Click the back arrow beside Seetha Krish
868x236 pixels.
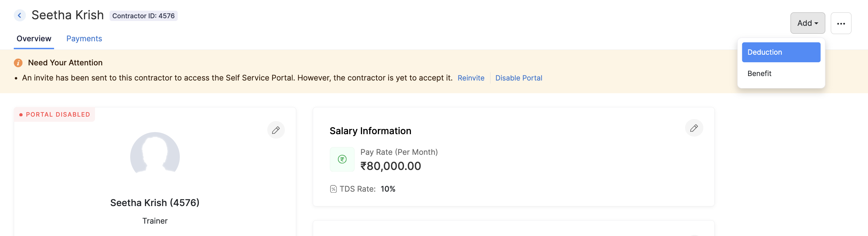coord(20,15)
